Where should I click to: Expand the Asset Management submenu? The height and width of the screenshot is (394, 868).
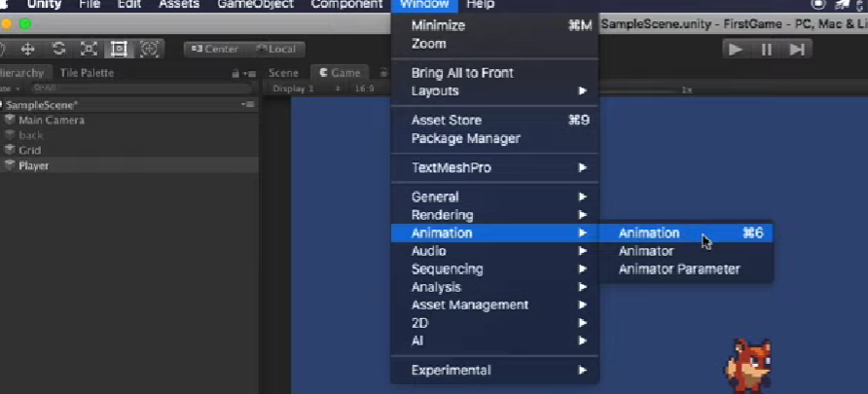pos(494,304)
